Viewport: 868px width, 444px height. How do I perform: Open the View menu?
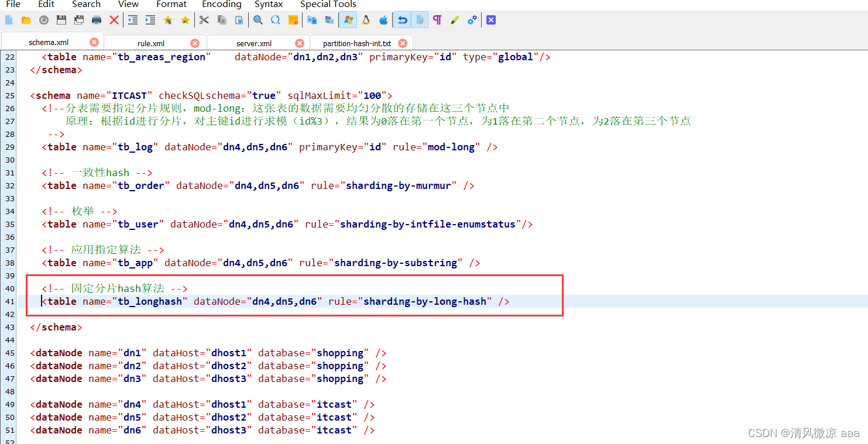[129, 4]
